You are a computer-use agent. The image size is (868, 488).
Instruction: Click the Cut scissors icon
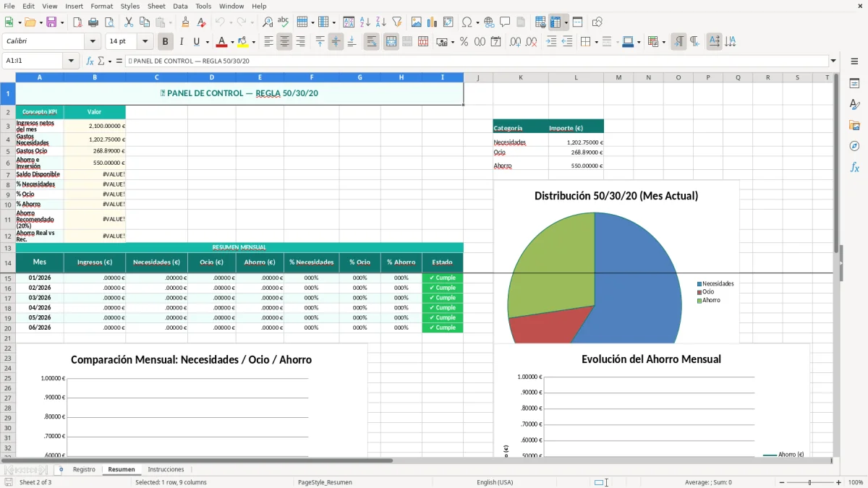129,22
